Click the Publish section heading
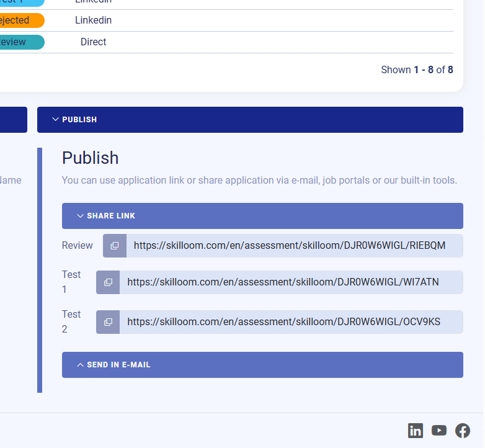This screenshot has width=485, height=448. click(90, 158)
